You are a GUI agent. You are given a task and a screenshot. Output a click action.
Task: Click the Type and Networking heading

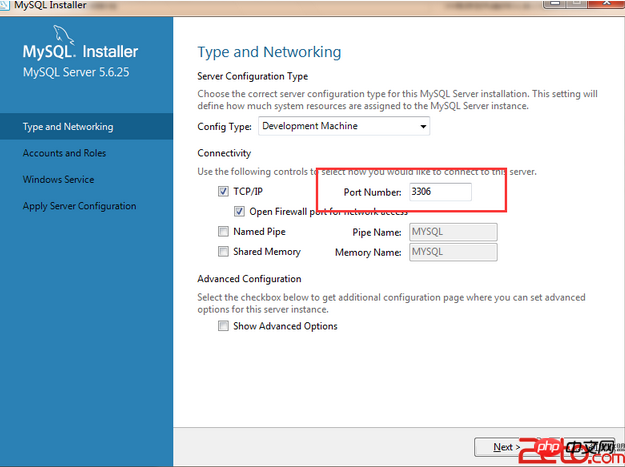point(269,52)
